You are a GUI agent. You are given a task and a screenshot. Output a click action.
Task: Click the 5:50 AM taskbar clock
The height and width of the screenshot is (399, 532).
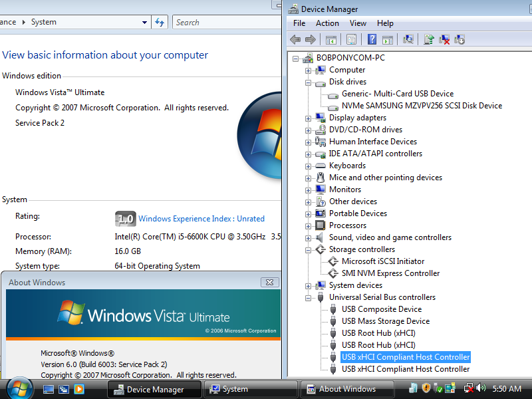click(x=507, y=389)
